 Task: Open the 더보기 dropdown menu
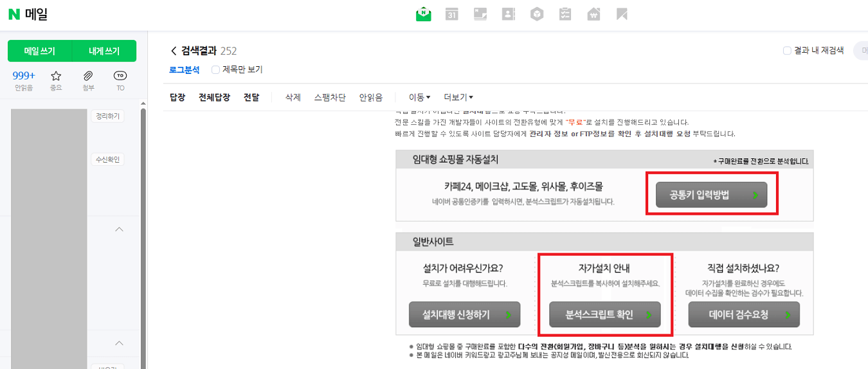click(458, 98)
